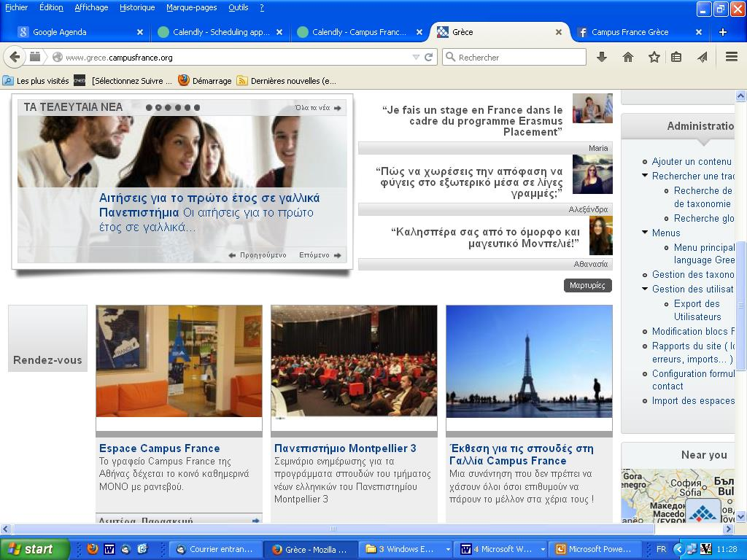The width and height of the screenshot is (747, 560).
Task: Open the Espace Campus France link
Action: [160, 448]
